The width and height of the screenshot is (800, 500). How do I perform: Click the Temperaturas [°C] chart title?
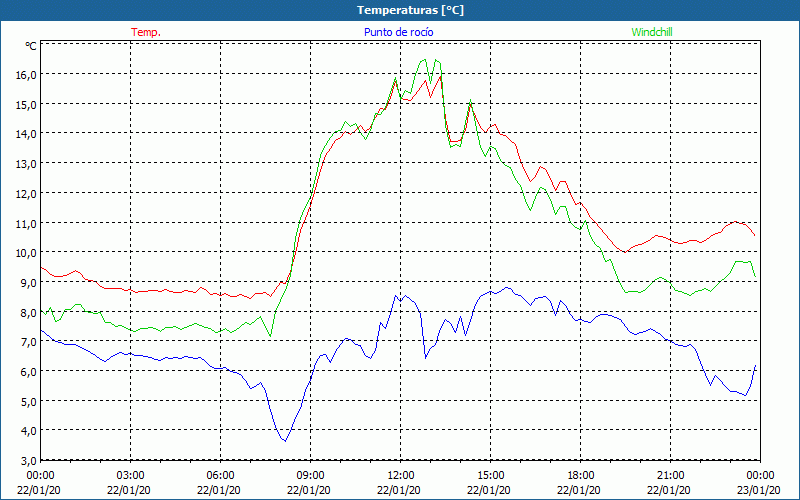tap(410, 10)
